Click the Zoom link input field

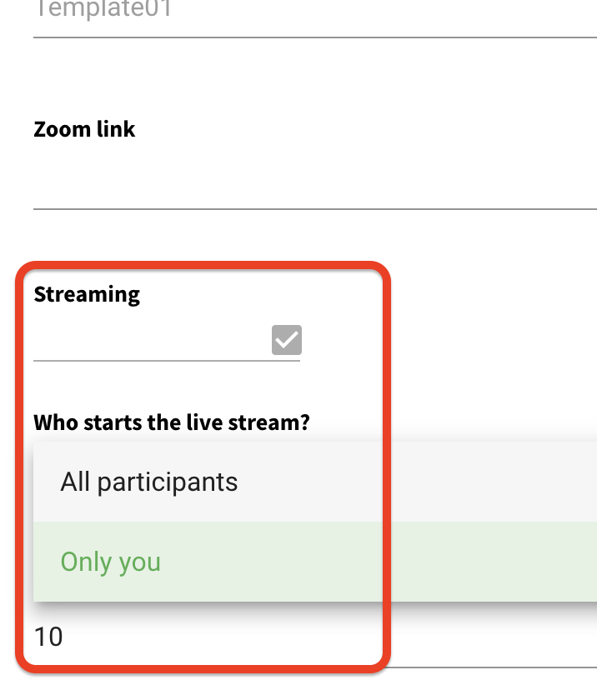tap(314, 183)
